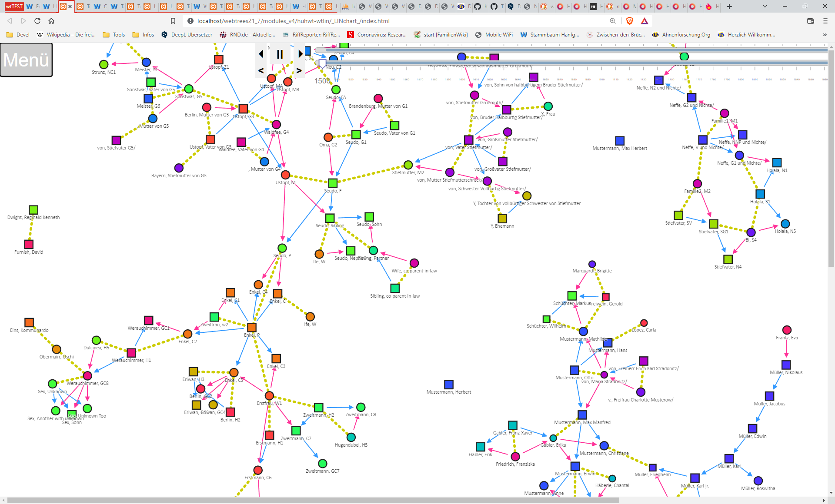This screenshot has height=504, width=835.
Task: Expand the hidden bookmarks overflow chevron
Action: tap(825, 35)
